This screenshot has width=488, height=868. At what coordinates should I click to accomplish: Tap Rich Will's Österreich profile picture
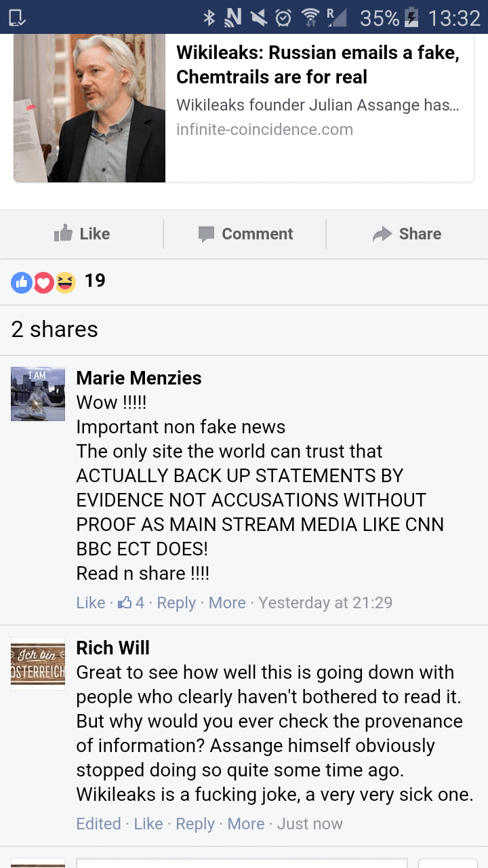[x=38, y=664]
